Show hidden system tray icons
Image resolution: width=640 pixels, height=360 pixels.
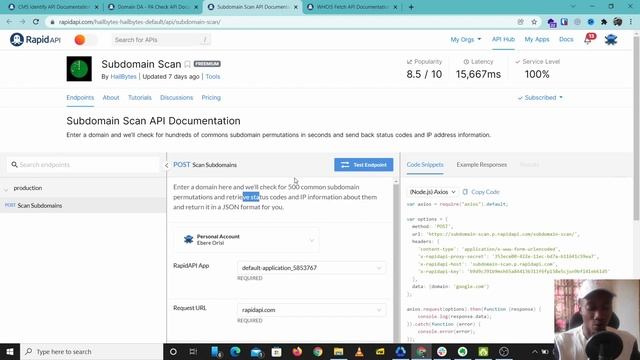(x=534, y=351)
